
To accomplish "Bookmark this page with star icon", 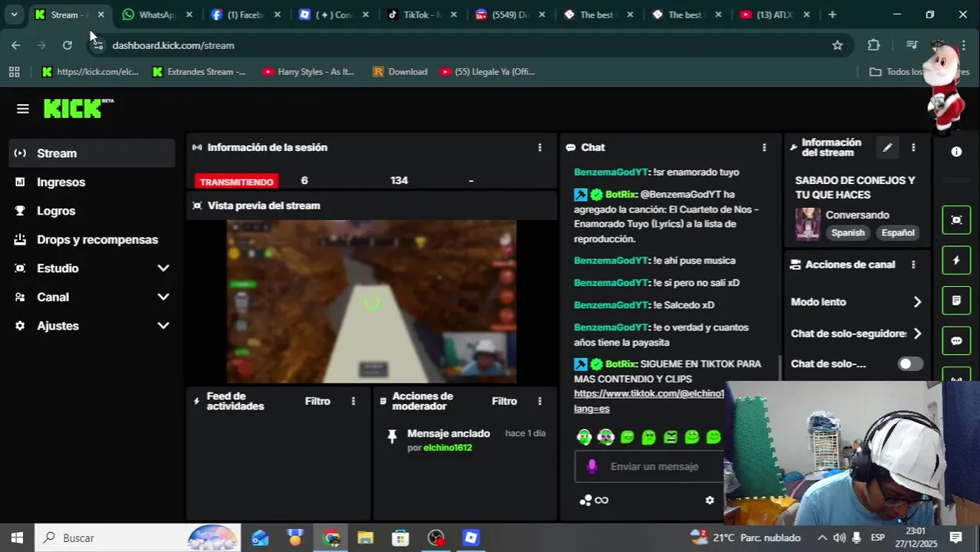I will tap(837, 45).
